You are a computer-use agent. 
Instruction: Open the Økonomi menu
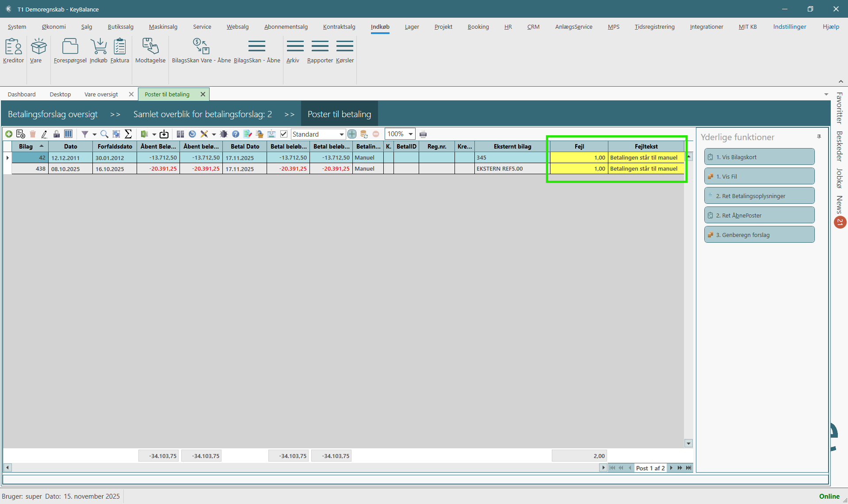tap(53, 27)
